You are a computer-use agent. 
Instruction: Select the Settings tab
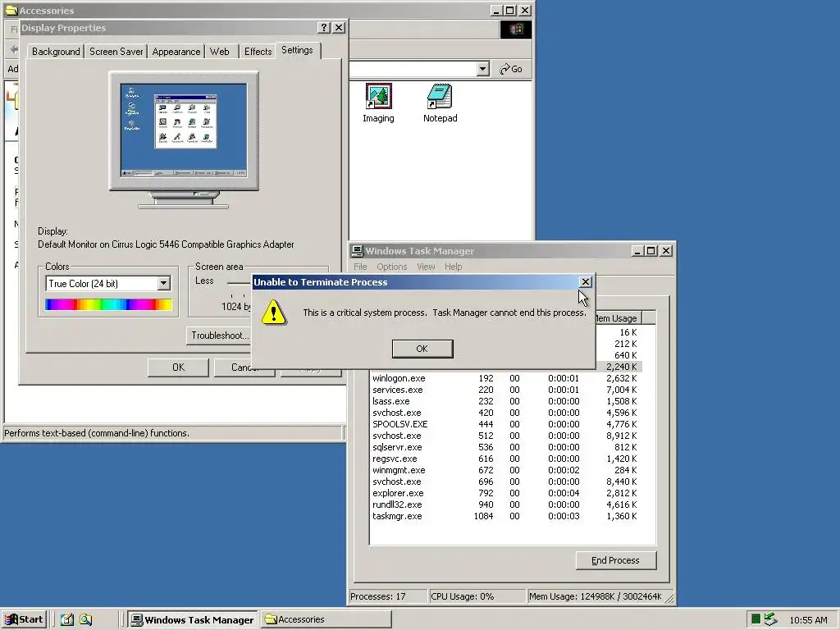coord(297,50)
